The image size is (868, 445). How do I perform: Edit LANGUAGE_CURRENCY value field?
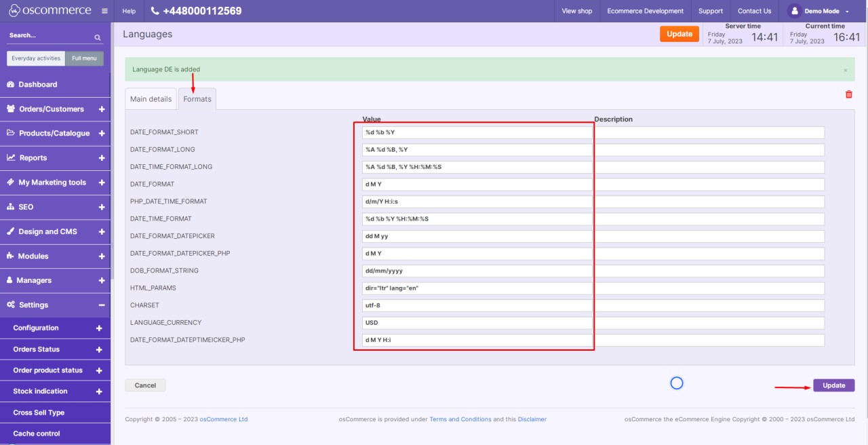(477, 323)
